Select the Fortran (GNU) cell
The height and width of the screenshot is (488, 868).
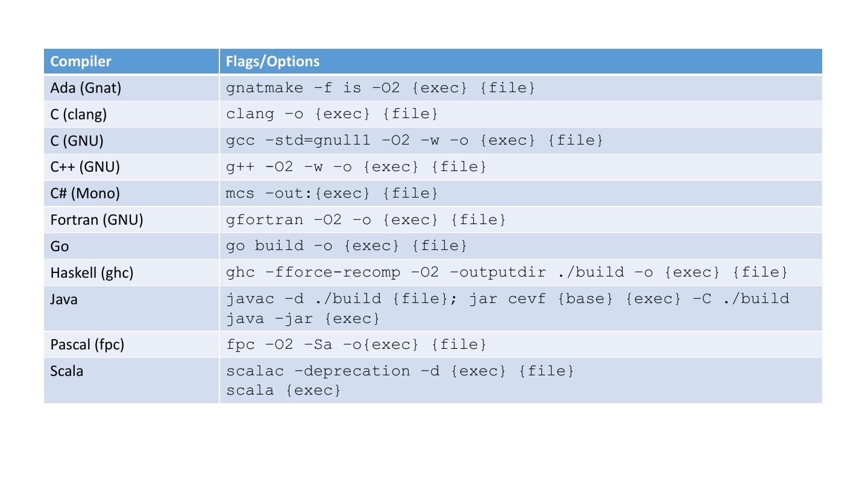96,220
